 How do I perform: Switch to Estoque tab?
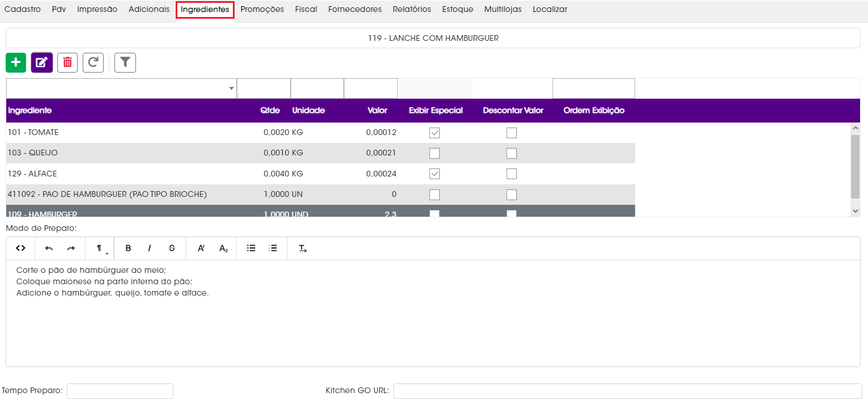click(458, 10)
